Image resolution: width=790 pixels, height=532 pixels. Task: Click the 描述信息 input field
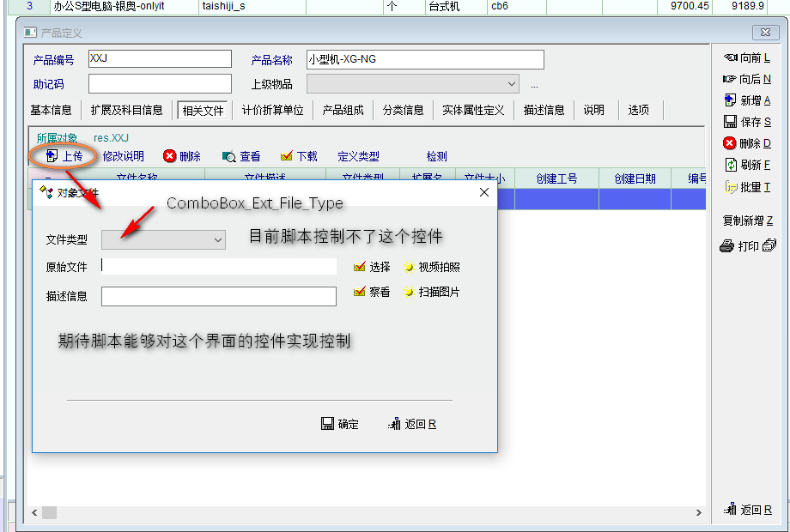click(218, 296)
